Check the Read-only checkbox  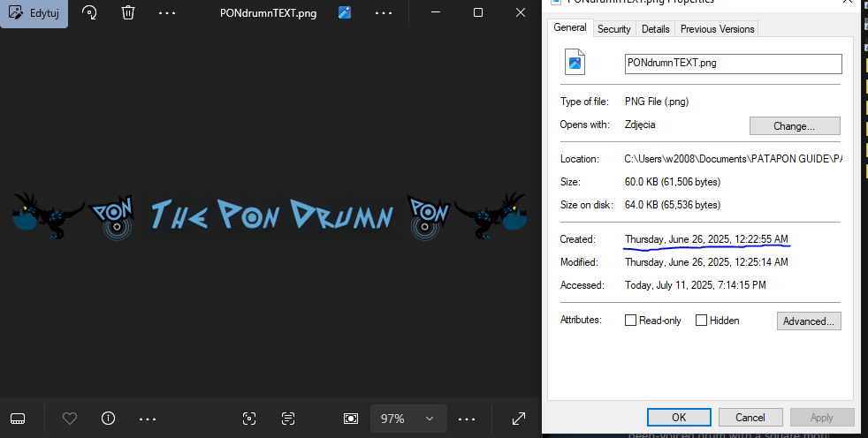coord(630,321)
